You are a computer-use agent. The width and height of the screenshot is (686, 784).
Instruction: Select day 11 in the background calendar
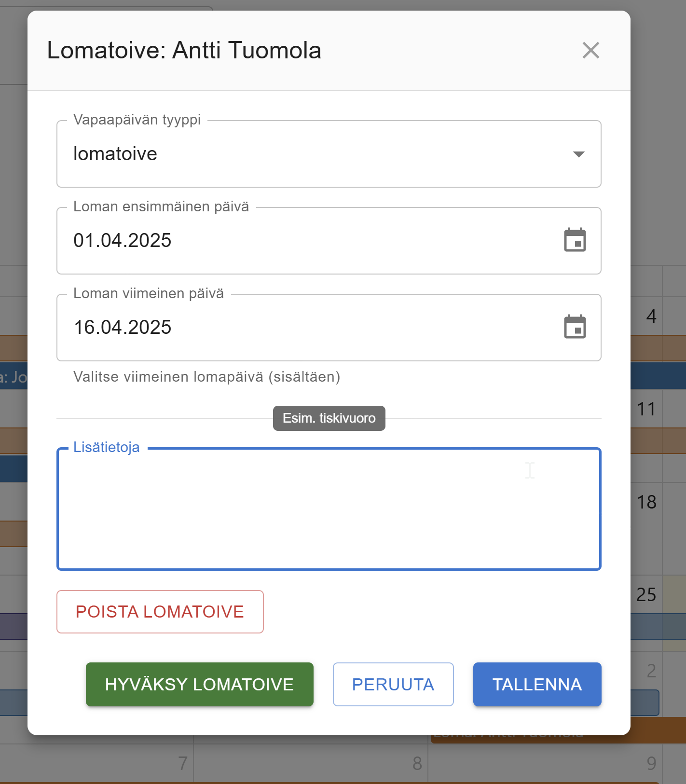[x=646, y=409]
